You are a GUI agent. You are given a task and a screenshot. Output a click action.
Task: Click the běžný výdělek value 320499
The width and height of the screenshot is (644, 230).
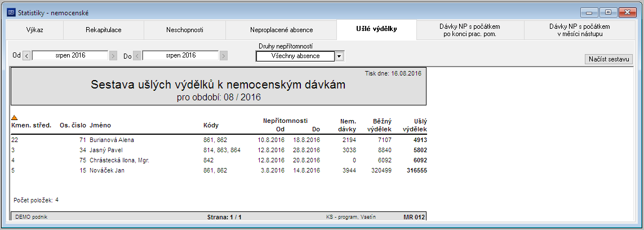tap(381, 170)
